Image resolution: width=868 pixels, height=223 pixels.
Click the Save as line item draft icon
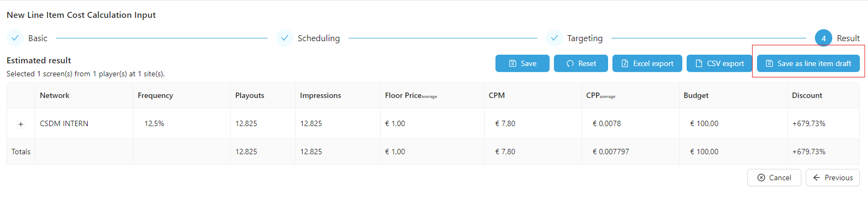pyautogui.click(x=769, y=63)
